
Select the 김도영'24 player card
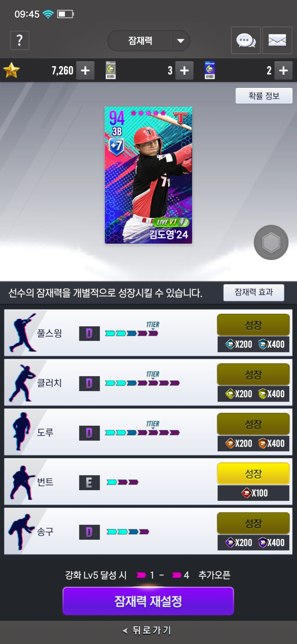click(x=148, y=175)
